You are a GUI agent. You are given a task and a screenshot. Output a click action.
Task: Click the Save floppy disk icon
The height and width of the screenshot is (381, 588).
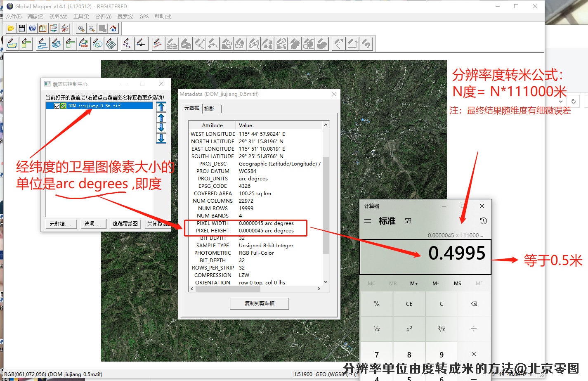22,28
